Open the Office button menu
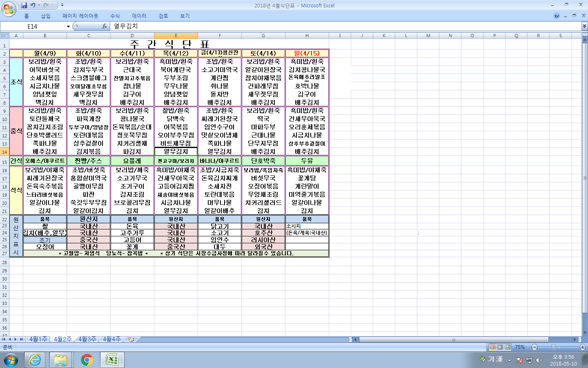The image size is (588, 368). click(x=8, y=9)
